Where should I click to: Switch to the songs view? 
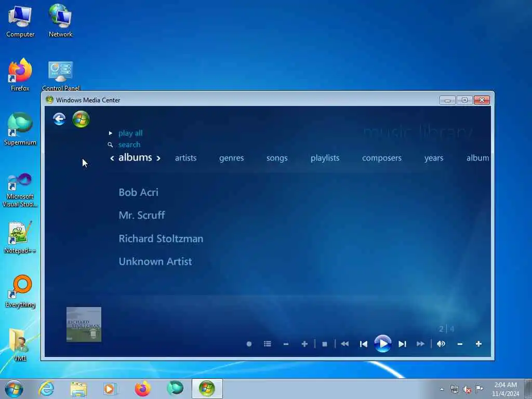pos(277,158)
